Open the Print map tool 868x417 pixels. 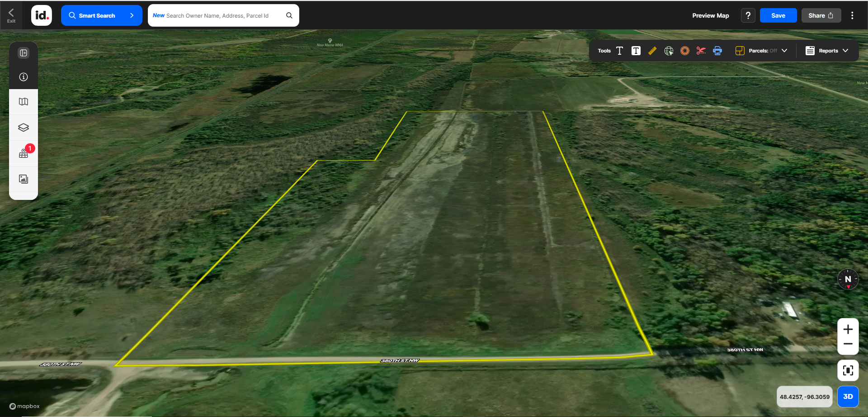(x=717, y=51)
